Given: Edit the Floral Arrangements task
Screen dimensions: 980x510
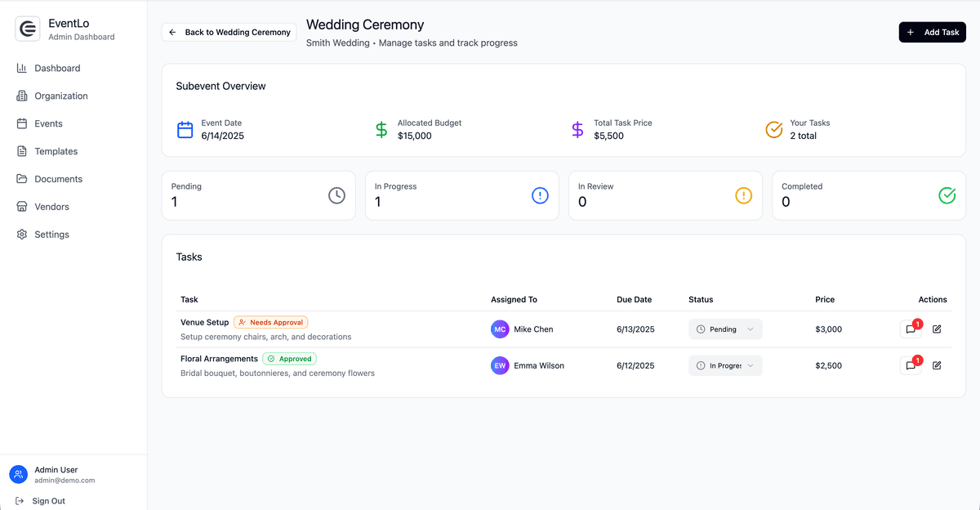Looking at the screenshot, I should click(937, 366).
